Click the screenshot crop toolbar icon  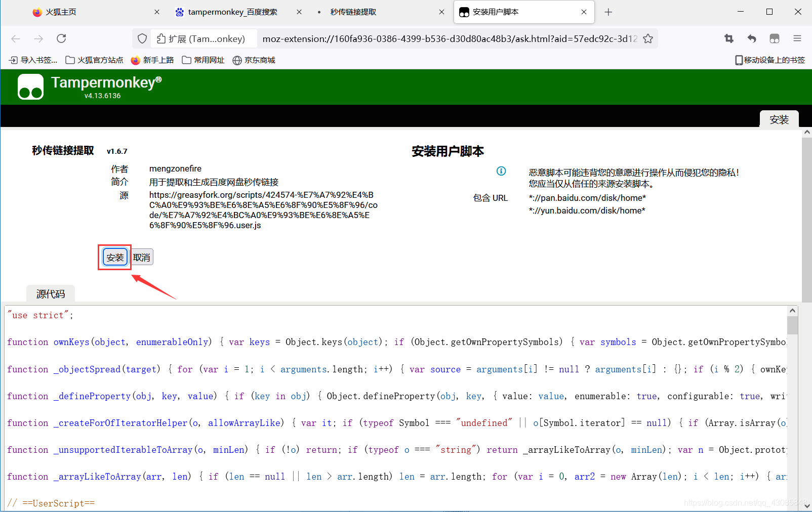pos(729,38)
